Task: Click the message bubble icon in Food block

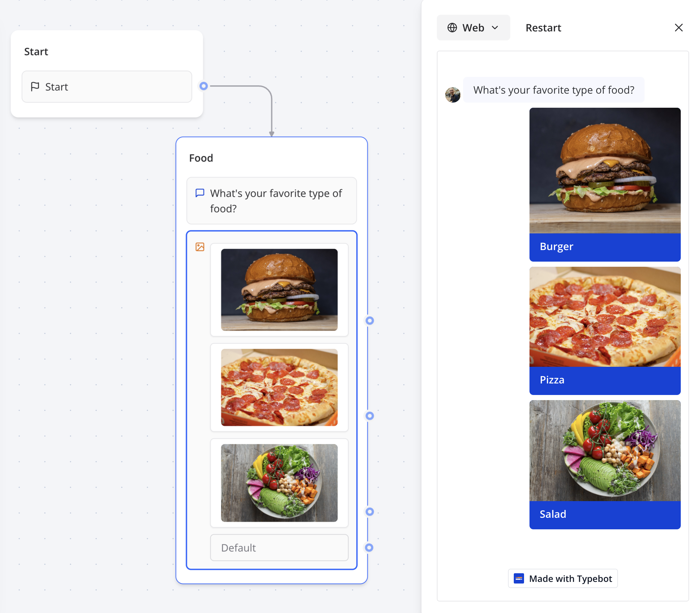Action: (201, 193)
